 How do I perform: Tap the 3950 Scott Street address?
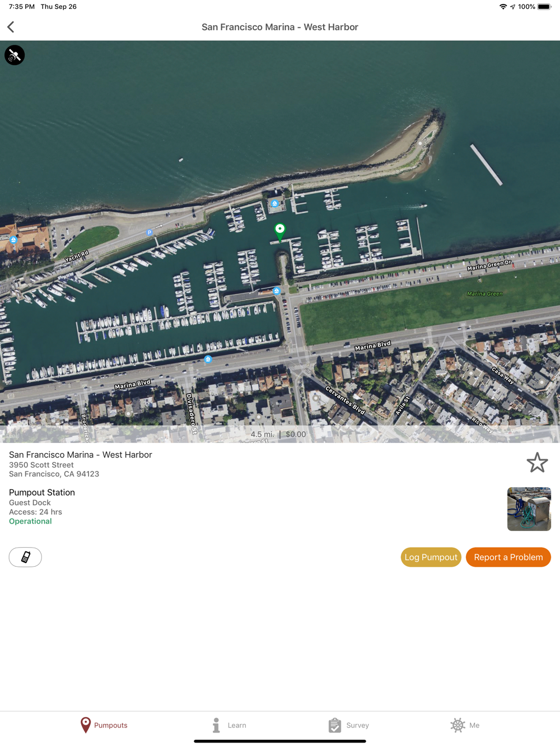41,465
